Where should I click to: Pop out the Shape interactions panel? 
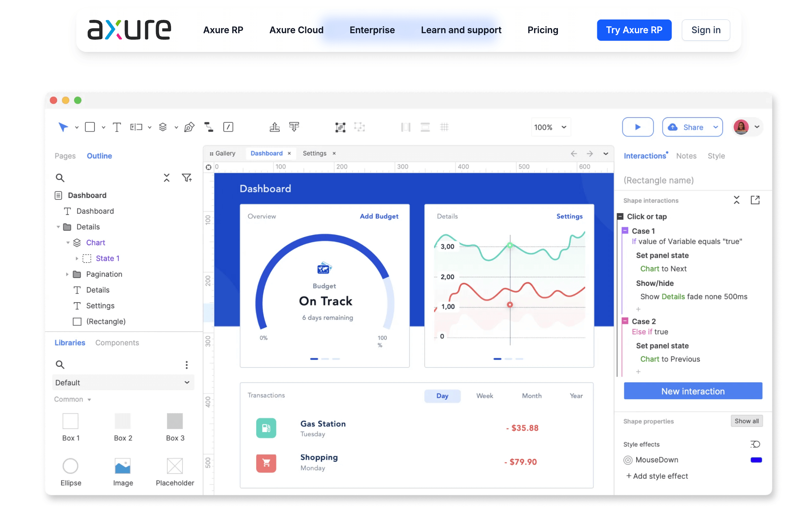[x=755, y=200]
